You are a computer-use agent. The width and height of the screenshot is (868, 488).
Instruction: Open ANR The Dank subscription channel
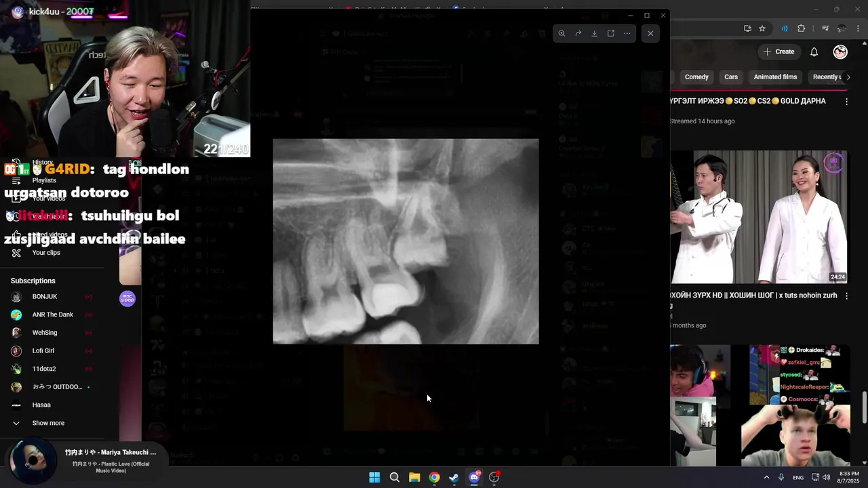click(x=53, y=314)
